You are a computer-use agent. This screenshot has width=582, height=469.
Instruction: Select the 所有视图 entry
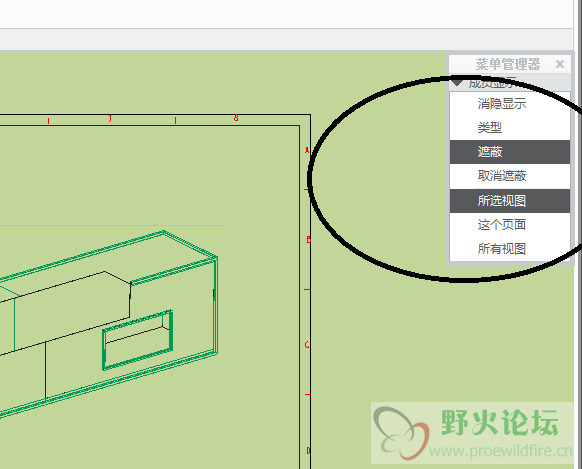509,249
